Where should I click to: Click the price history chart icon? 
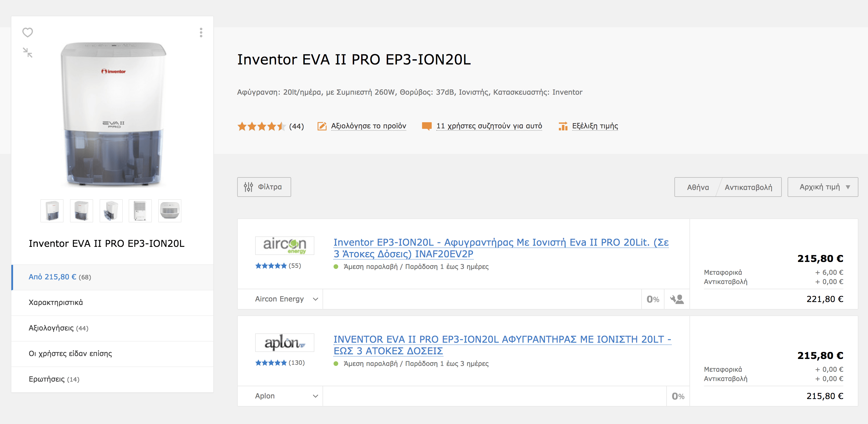tap(563, 126)
